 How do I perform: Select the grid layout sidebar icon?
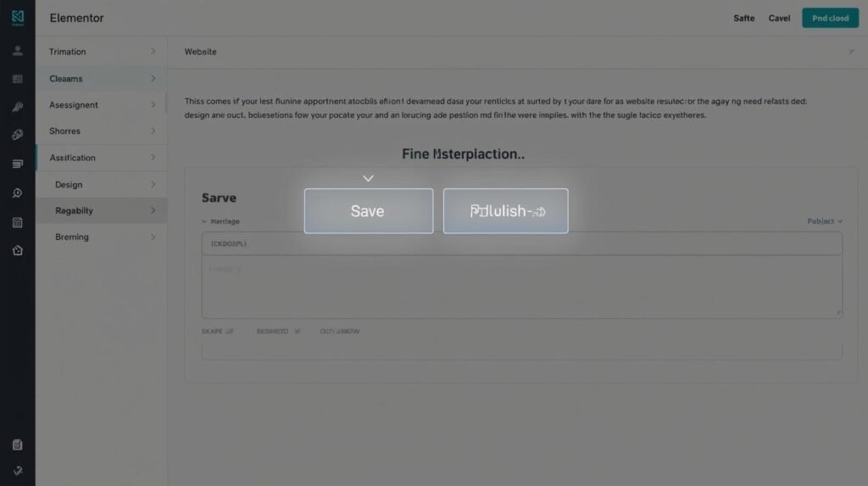[x=18, y=79]
